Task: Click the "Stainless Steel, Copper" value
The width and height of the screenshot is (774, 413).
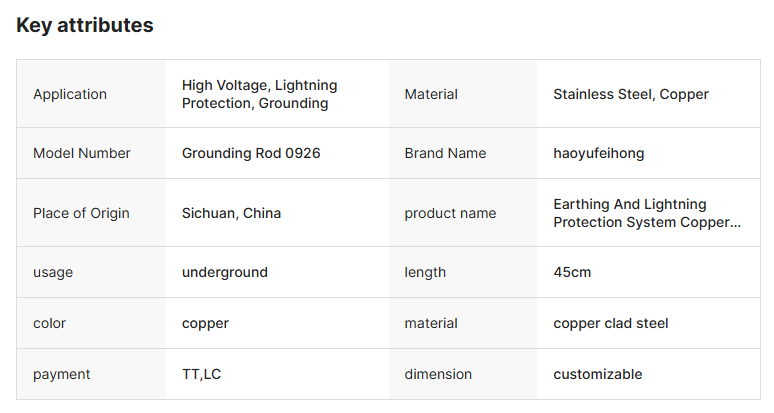Action: (631, 94)
